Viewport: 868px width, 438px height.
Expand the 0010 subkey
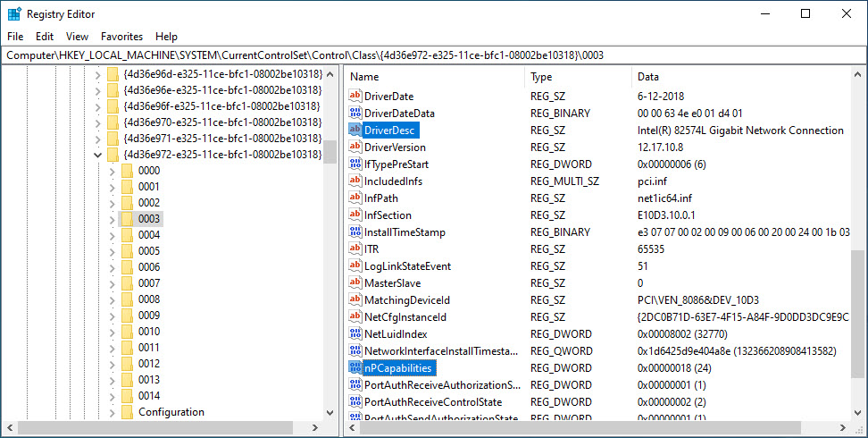(x=112, y=332)
